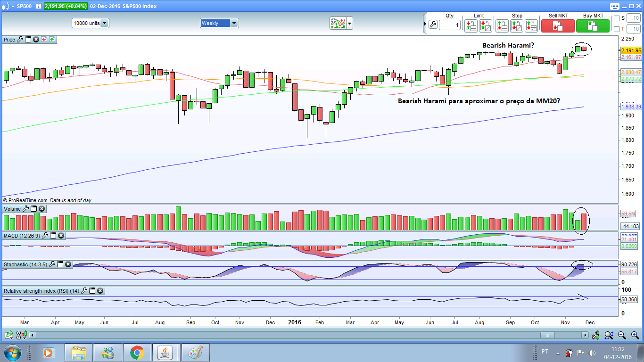
Task: Open the virtual keyboard icon in title bar
Action: click(x=614, y=6)
